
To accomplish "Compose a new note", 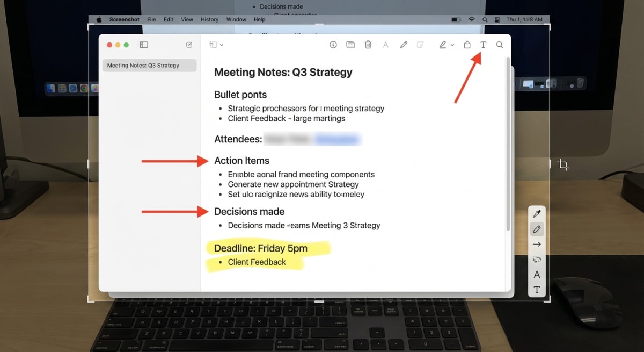I will pyautogui.click(x=189, y=45).
